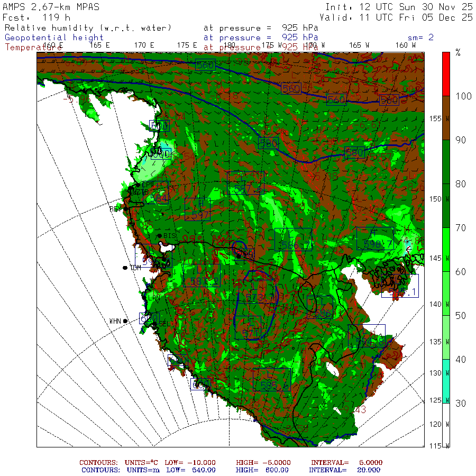Image resolution: width=476 pixels, height=476 pixels.
Task: Click the TDM station marker dot
Action: [125, 268]
